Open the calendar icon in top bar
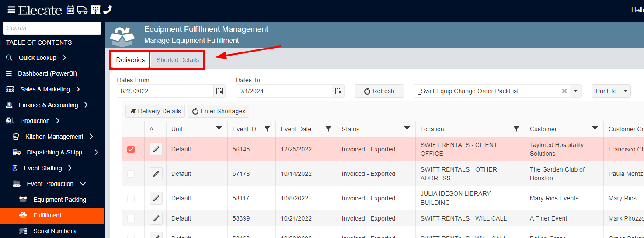The width and height of the screenshot is (644, 238). click(x=70, y=10)
